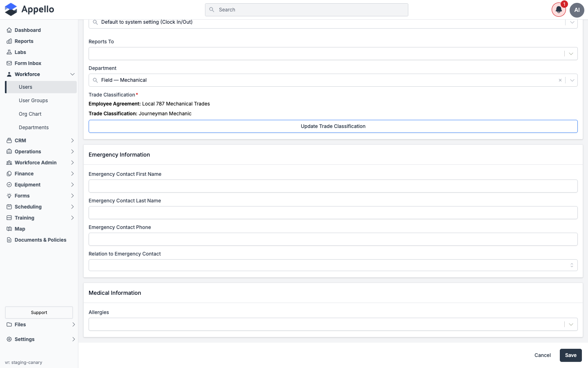Image resolution: width=588 pixels, height=368 pixels.
Task: Focus the Emergency Contact Phone field
Action: tap(333, 239)
